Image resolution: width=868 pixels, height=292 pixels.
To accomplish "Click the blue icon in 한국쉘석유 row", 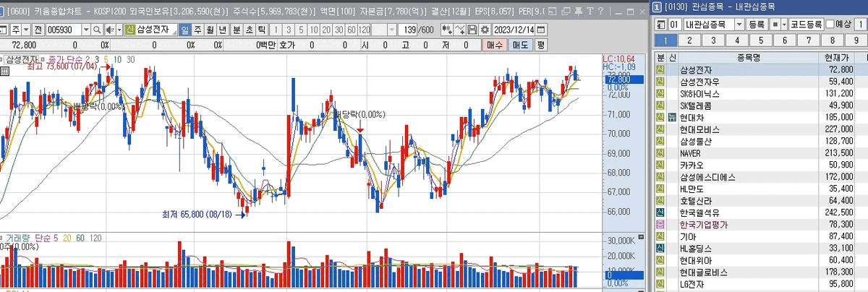I will click(660, 212).
